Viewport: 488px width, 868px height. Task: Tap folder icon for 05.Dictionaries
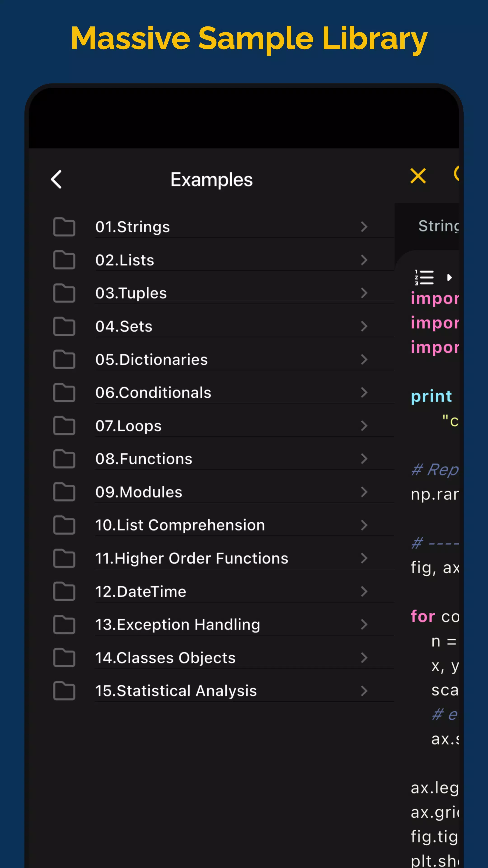(64, 359)
